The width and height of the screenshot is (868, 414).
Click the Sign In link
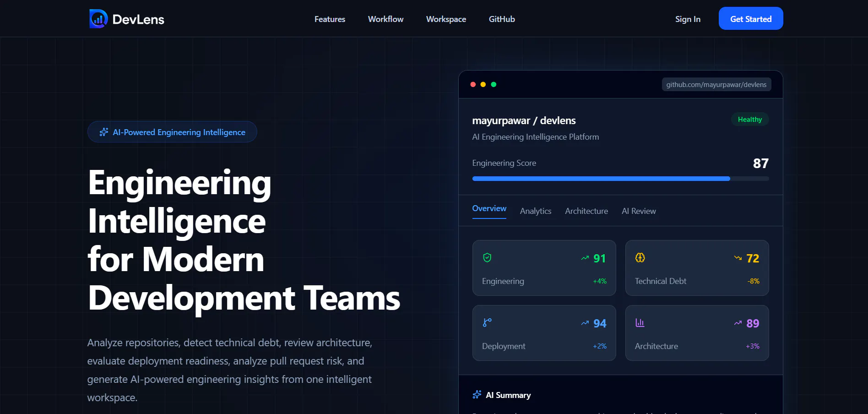click(688, 19)
